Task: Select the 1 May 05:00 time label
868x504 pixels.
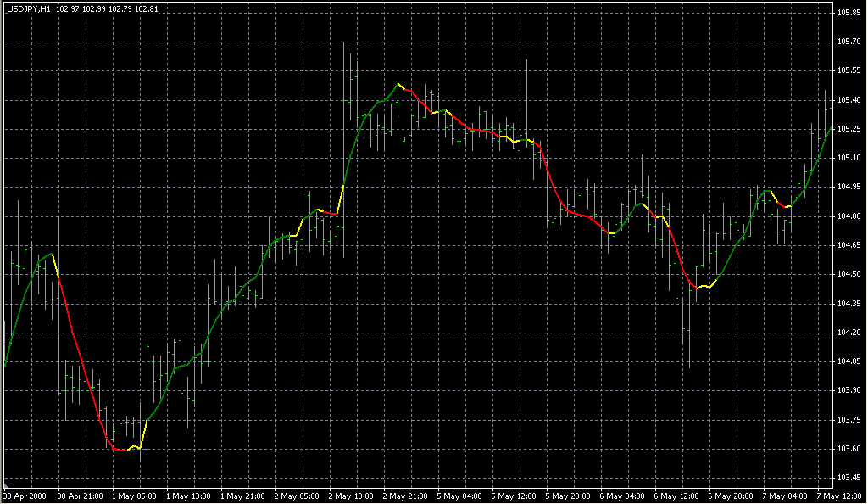Action: [x=134, y=496]
